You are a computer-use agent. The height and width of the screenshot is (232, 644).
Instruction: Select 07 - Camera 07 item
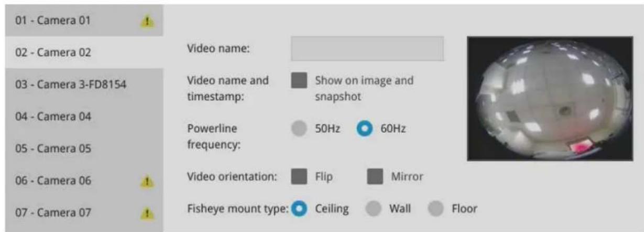pos(84,213)
